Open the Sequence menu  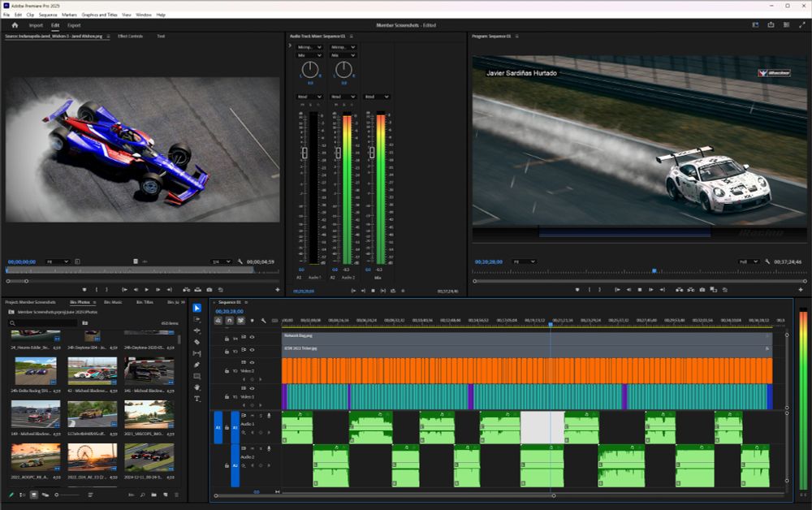(48, 15)
